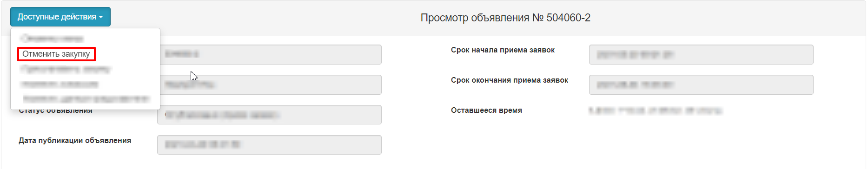Click the Статус объявления value field
This screenshot has width=868, height=169.
click(269, 115)
